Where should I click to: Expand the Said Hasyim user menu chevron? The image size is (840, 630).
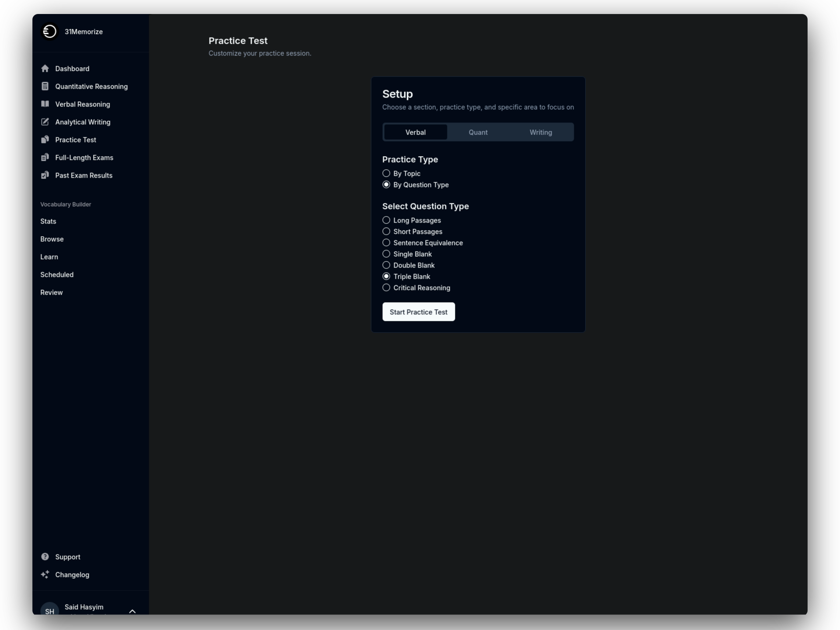[x=133, y=611]
